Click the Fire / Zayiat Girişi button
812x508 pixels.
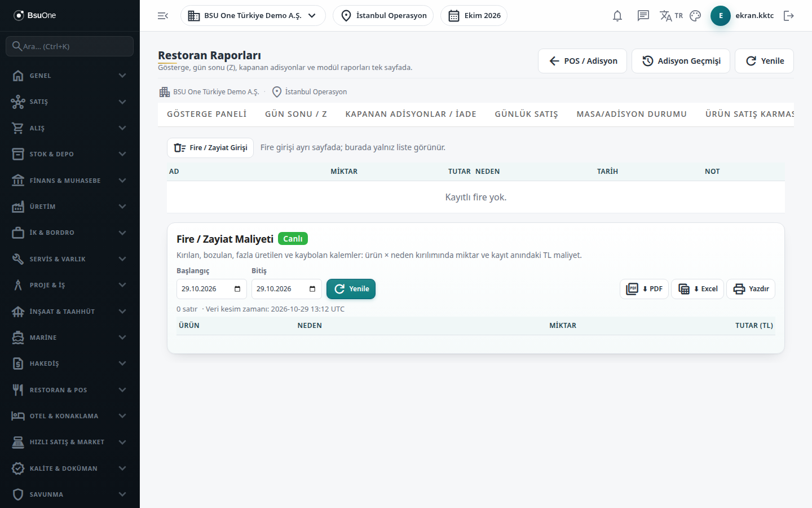tap(210, 148)
